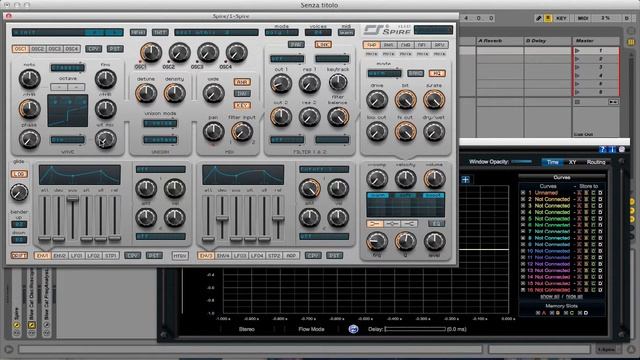Open the unison mode selector
Viewport: 640px width, 360px height.
click(x=160, y=123)
